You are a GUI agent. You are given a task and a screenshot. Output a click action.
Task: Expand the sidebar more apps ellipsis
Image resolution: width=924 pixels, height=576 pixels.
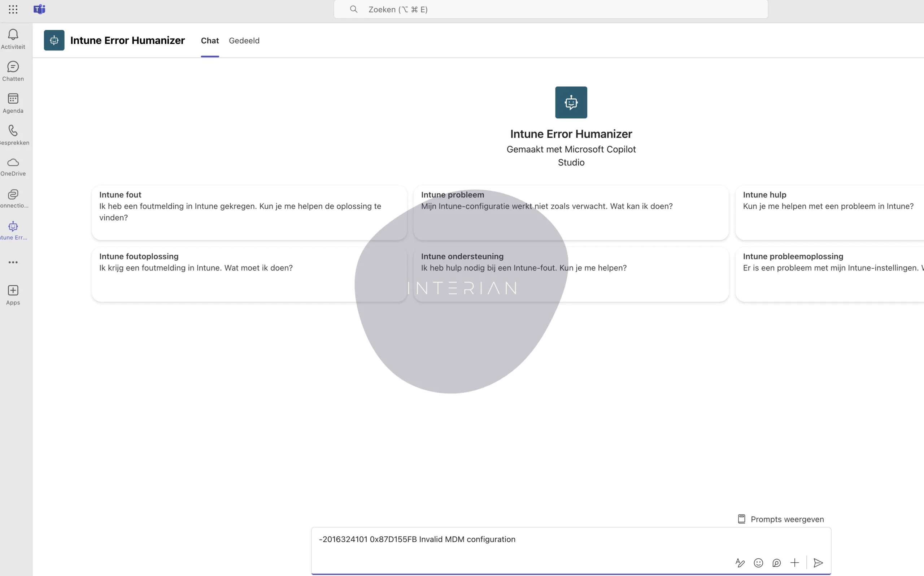coord(13,262)
